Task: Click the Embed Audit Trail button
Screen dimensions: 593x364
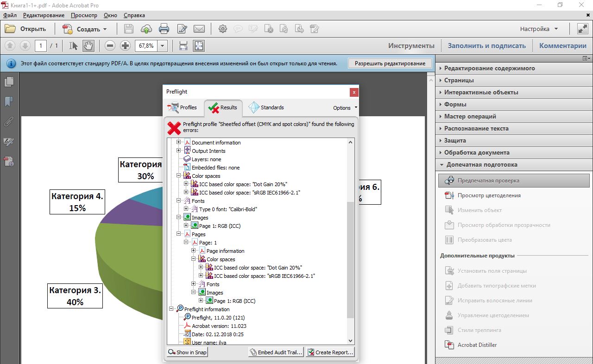Action: pyautogui.click(x=276, y=352)
